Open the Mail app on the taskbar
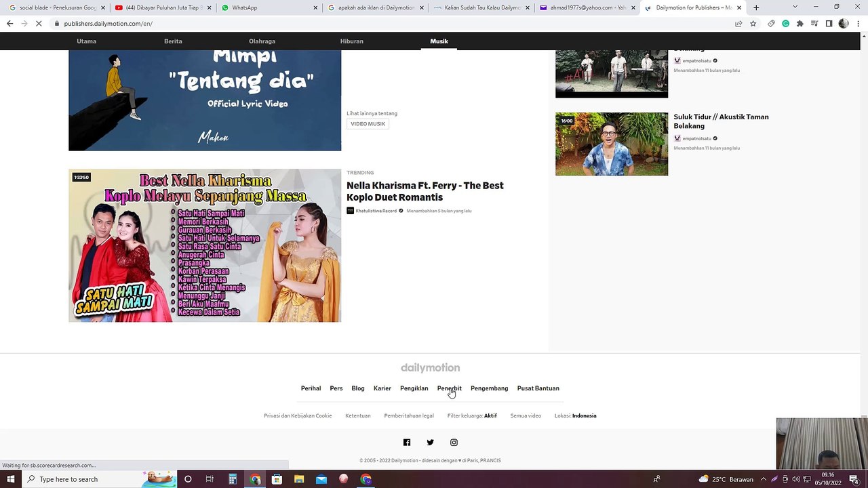The image size is (868, 488). tap(321, 479)
